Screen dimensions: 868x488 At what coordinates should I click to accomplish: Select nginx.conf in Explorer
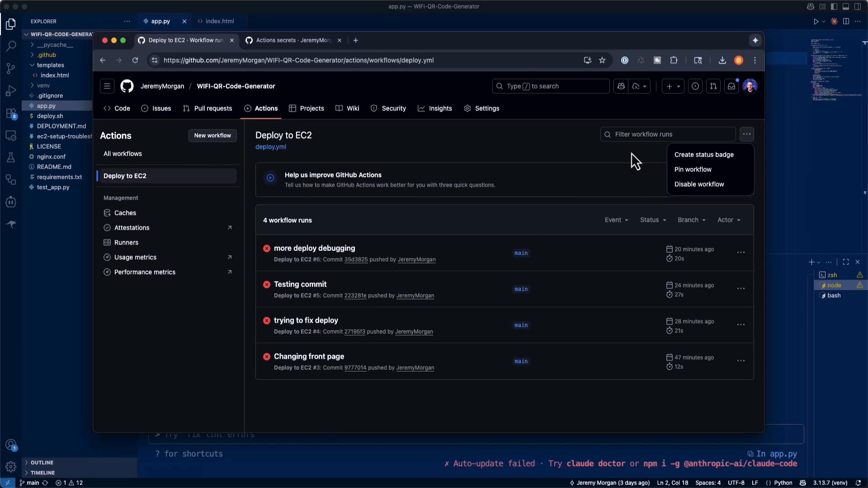51,157
